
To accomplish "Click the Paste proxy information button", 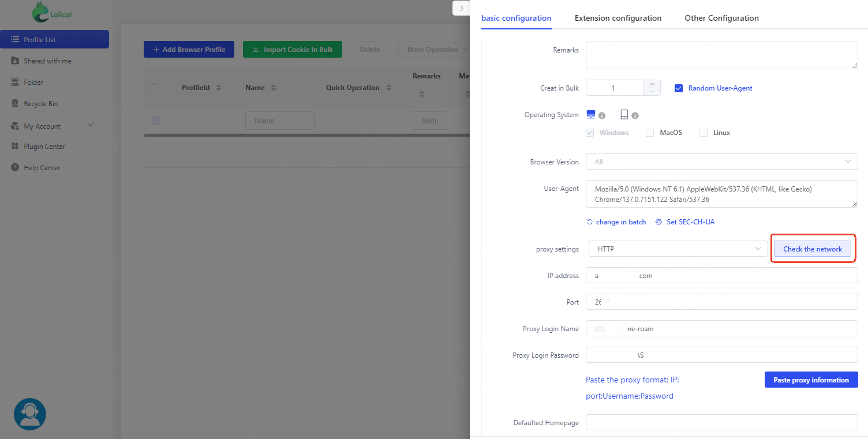I will pos(811,380).
